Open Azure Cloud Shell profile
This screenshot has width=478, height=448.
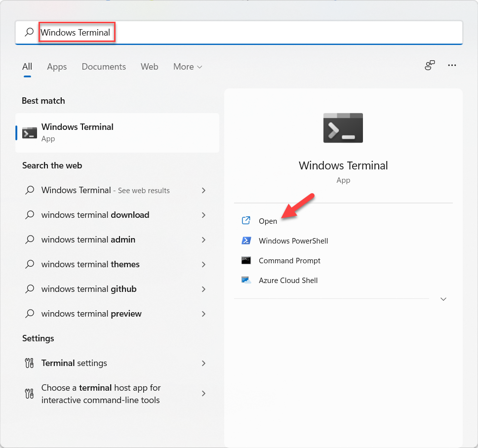click(x=288, y=281)
